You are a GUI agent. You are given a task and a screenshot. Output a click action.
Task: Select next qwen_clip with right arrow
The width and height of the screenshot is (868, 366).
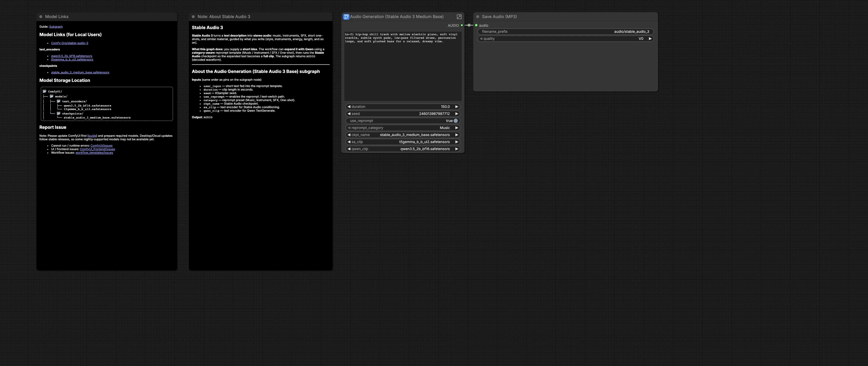[x=457, y=149]
